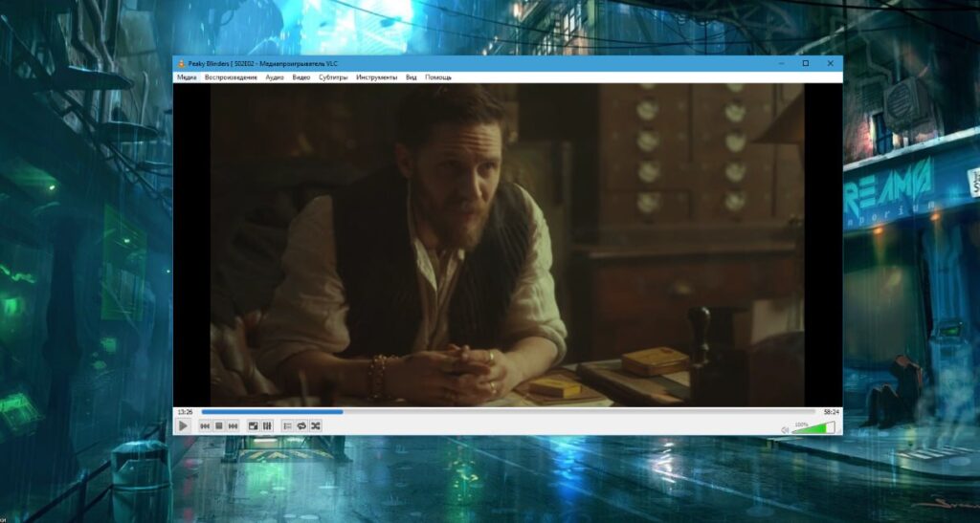Click the 58:24 total time label
This screenshot has width=980, height=523.
click(831, 412)
